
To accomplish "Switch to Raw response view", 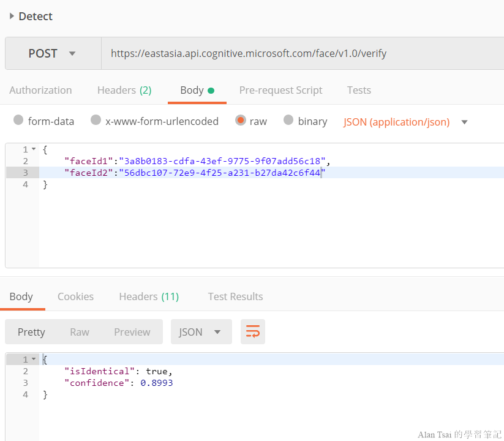I will tap(80, 332).
